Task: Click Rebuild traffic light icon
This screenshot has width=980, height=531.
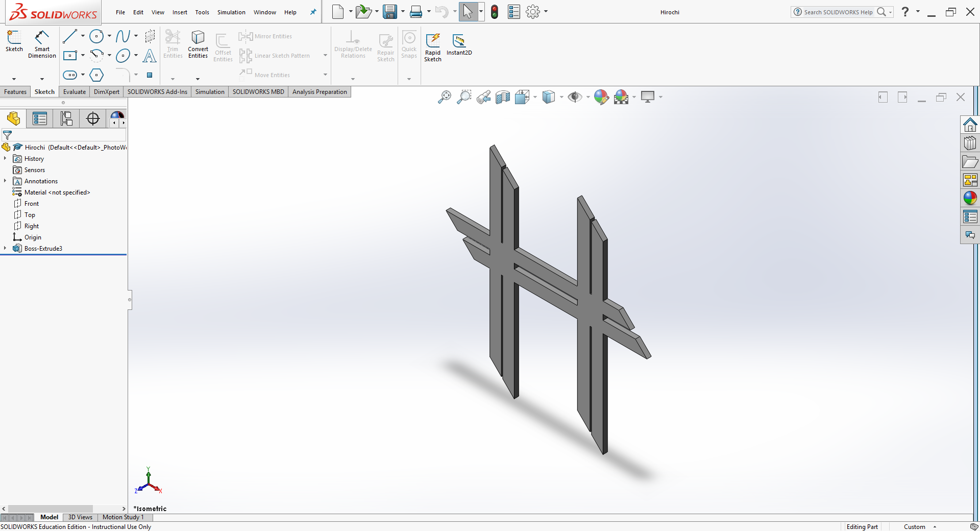Action: 494,12
